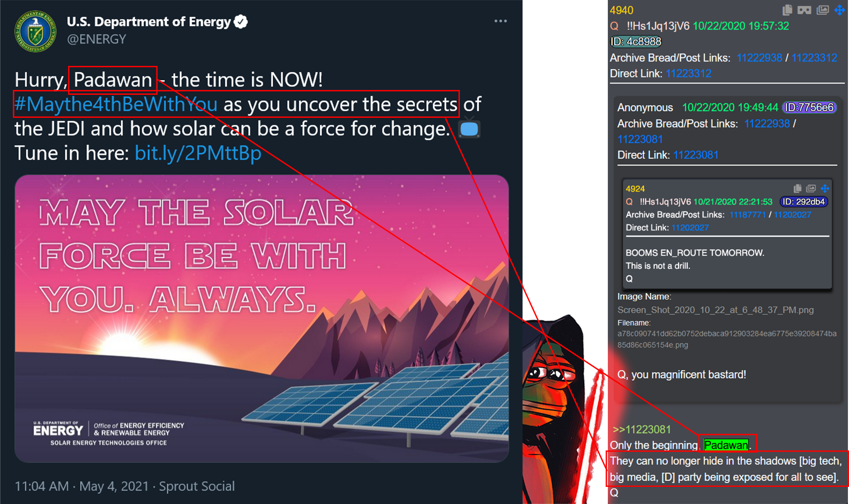Open the Direct Link 11223312

pyautogui.click(x=688, y=73)
